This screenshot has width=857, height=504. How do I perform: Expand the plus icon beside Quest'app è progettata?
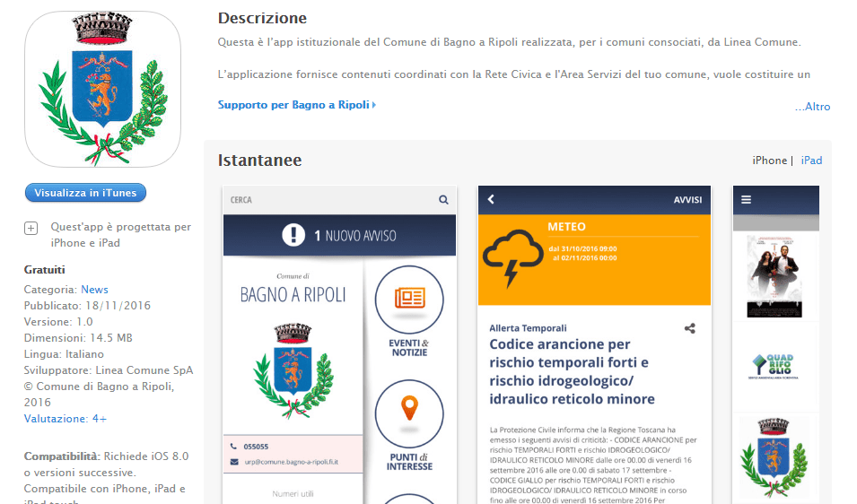(31, 229)
